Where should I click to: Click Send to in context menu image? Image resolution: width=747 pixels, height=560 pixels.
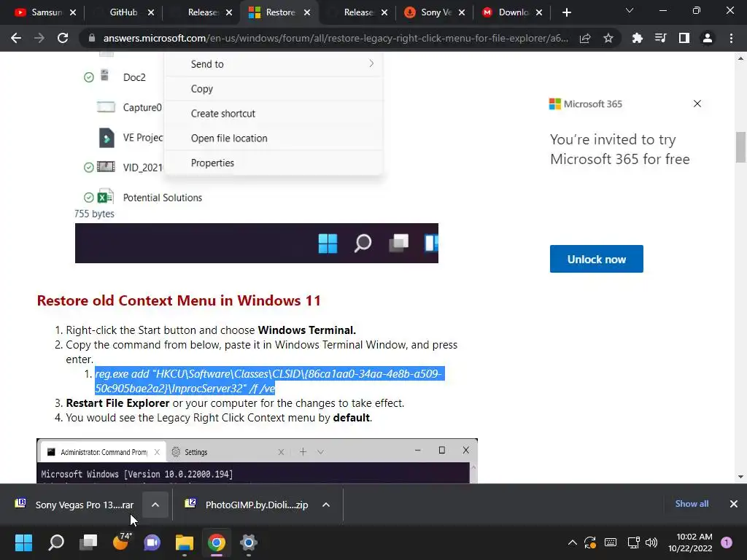pos(207,64)
